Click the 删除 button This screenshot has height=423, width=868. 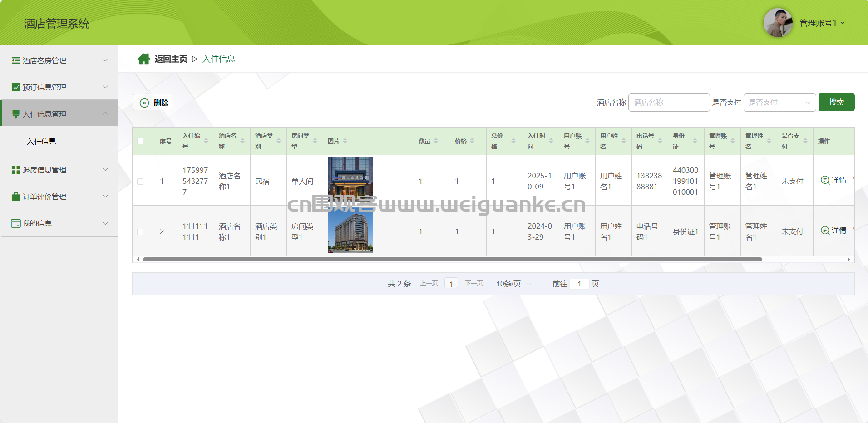153,103
